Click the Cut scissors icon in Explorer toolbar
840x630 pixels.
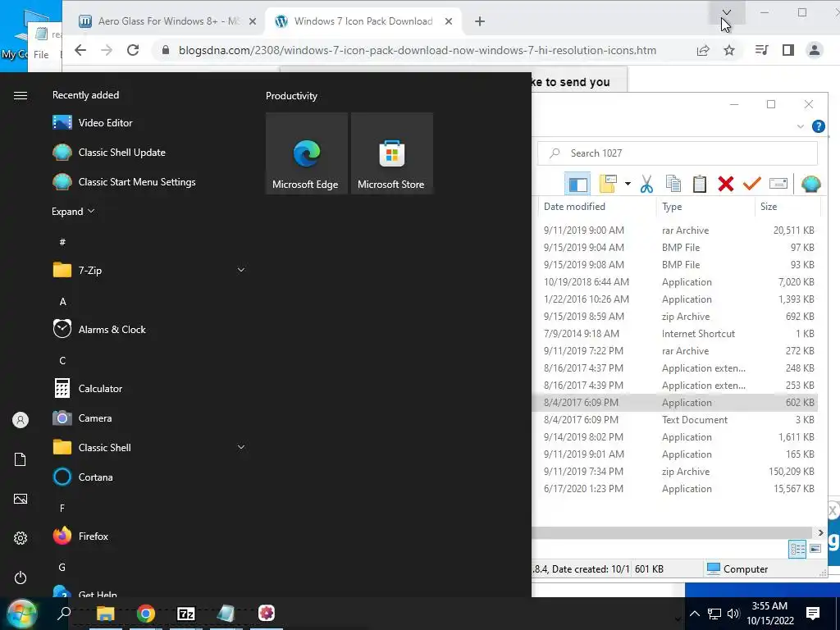(x=646, y=184)
